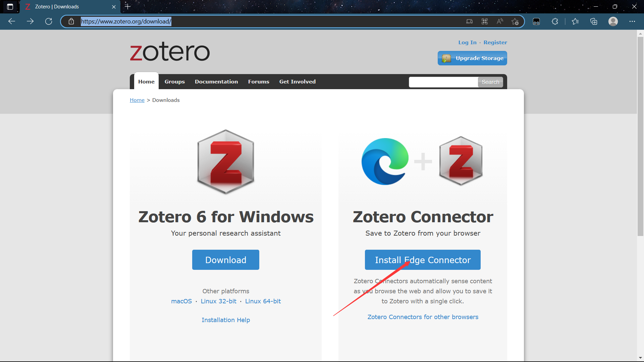Click inside the Zotero search box
Screen dimensions: 644x362
pos(443,82)
